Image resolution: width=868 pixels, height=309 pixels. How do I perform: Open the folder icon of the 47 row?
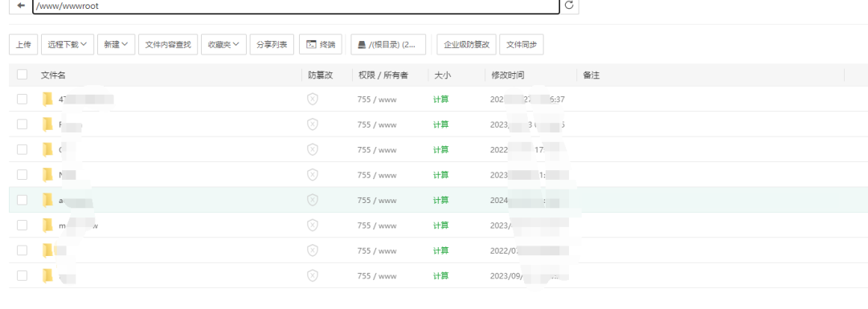(48, 99)
